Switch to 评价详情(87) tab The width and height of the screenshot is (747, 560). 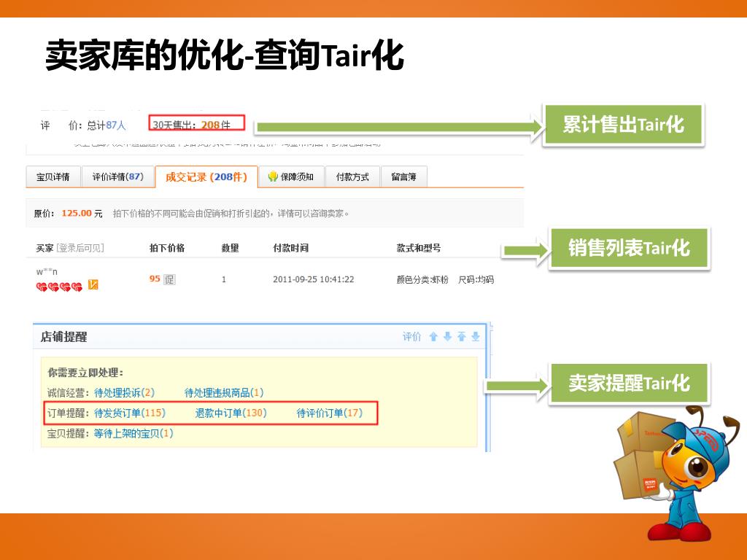(x=118, y=176)
